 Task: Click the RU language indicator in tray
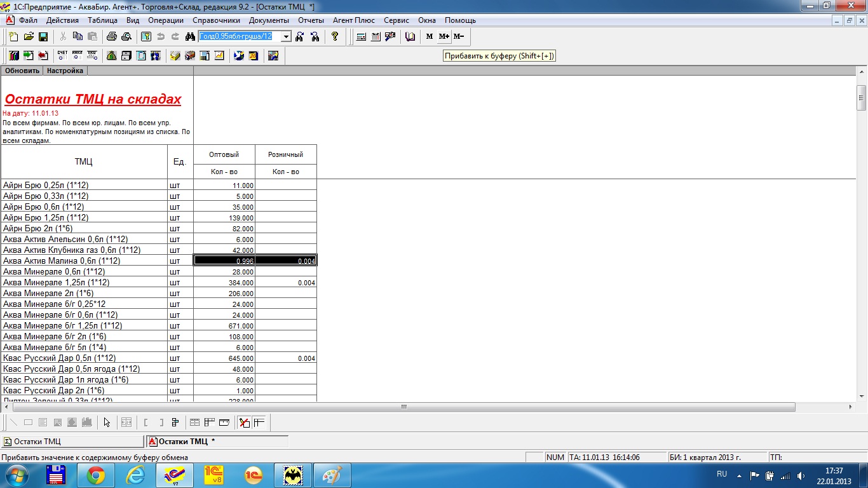point(722,474)
